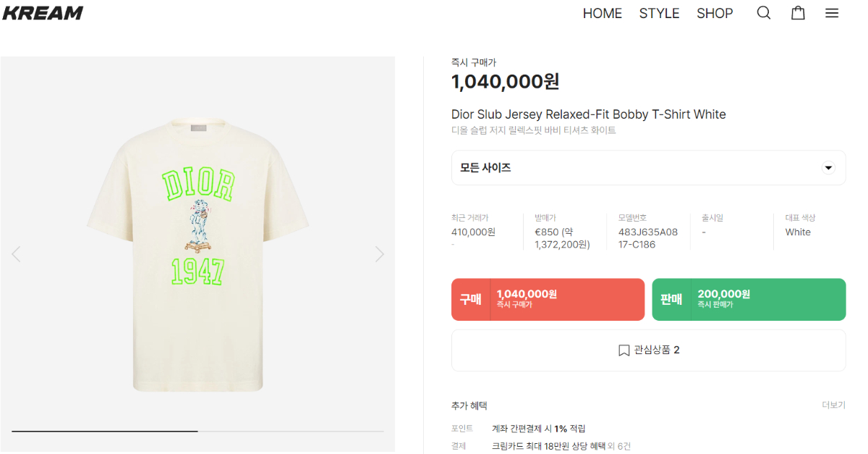Click the size dropdown arrow icon

pyautogui.click(x=828, y=168)
